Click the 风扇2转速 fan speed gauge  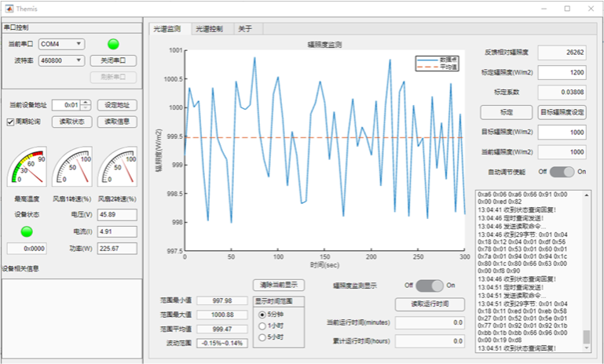coord(117,167)
